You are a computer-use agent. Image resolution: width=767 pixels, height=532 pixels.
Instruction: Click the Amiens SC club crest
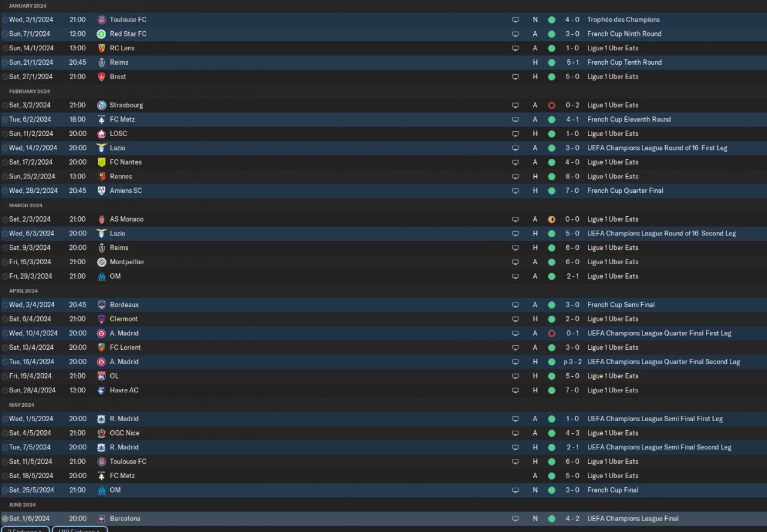[101, 191]
